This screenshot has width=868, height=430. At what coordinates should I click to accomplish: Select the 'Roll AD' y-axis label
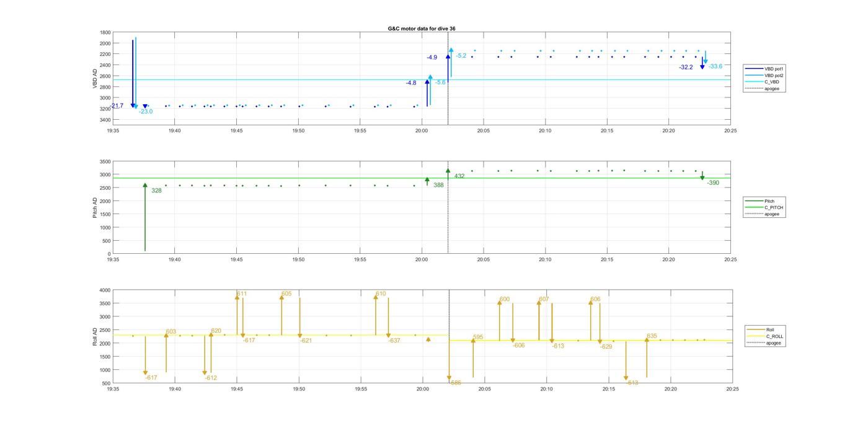[95, 336]
